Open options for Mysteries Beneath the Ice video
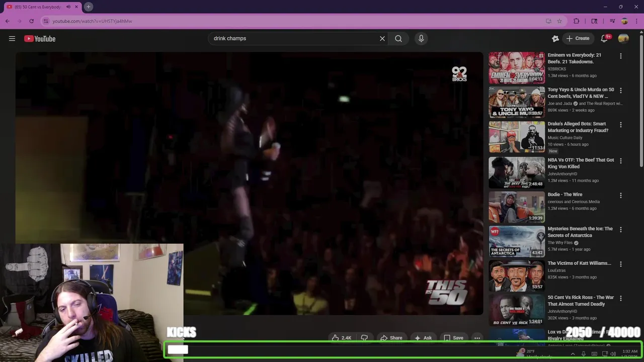 pyautogui.click(x=620, y=230)
